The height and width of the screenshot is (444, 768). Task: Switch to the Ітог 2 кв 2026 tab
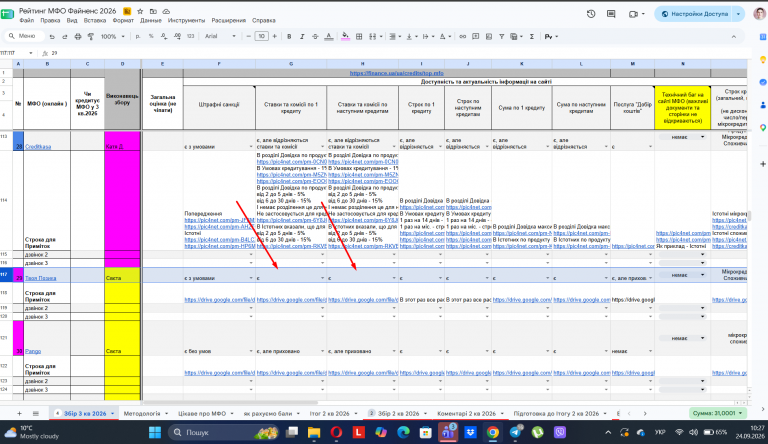tap(329, 413)
